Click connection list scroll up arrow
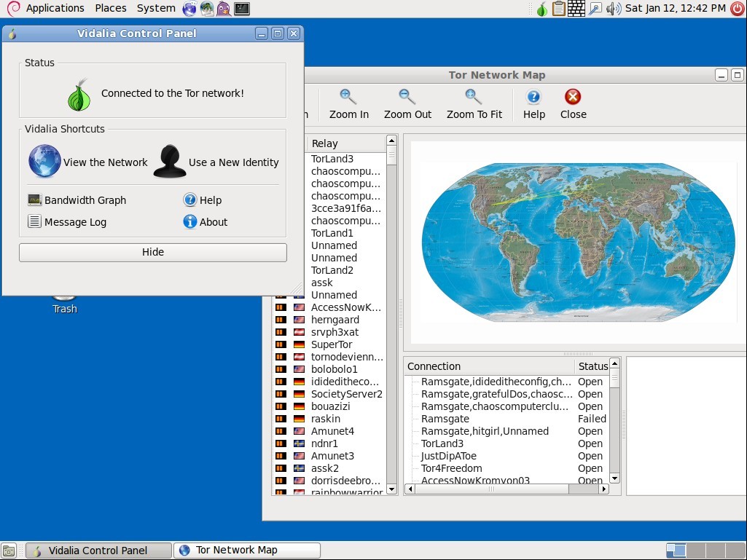The image size is (747, 560). point(614,363)
